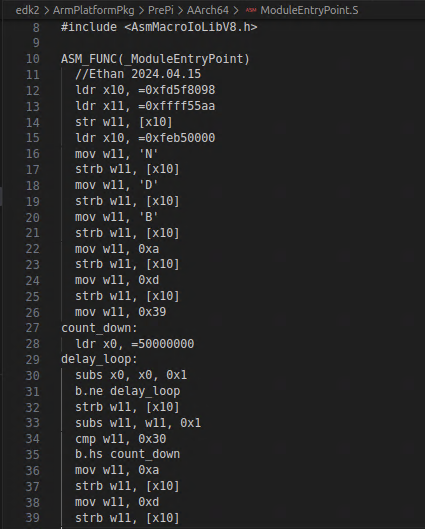Place cursor on =0xfd5f8098 value

click(x=176, y=90)
